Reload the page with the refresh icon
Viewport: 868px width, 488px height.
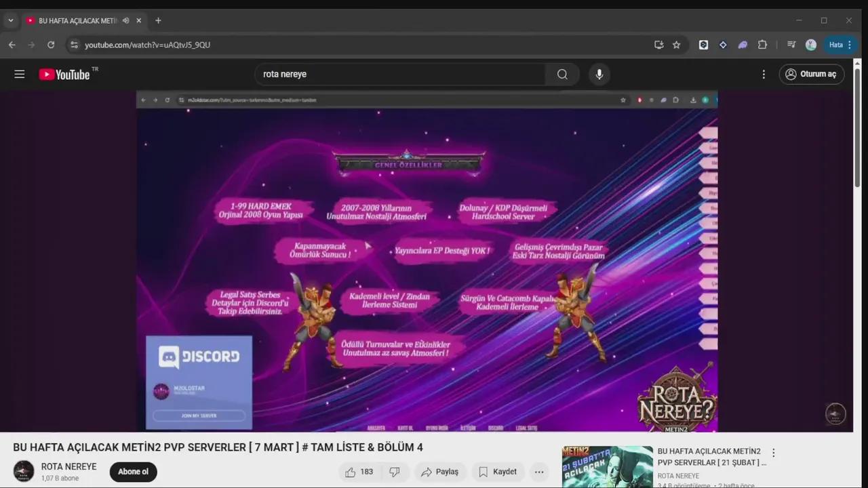[51, 45]
